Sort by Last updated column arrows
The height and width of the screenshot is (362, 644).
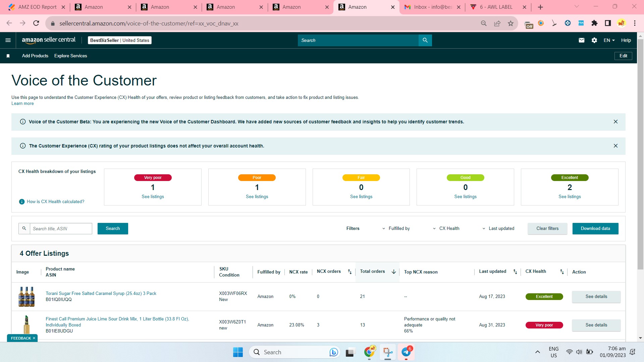point(515,272)
